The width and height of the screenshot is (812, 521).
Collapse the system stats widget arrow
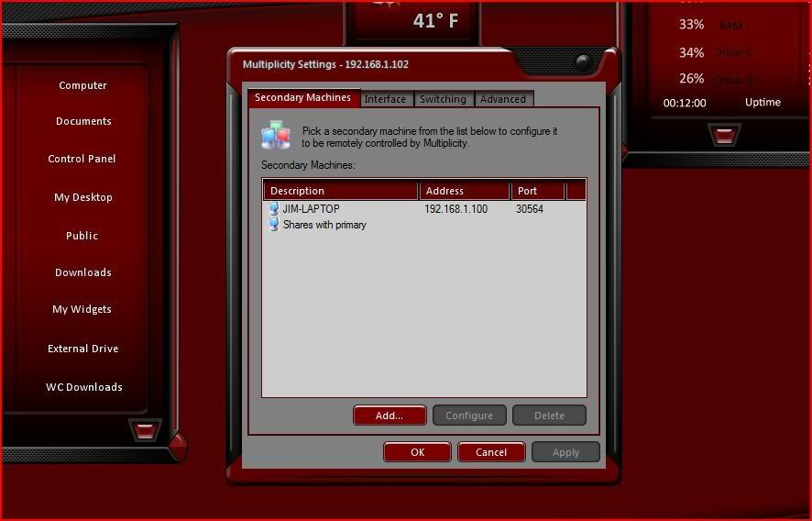click(x=723, y=135)
